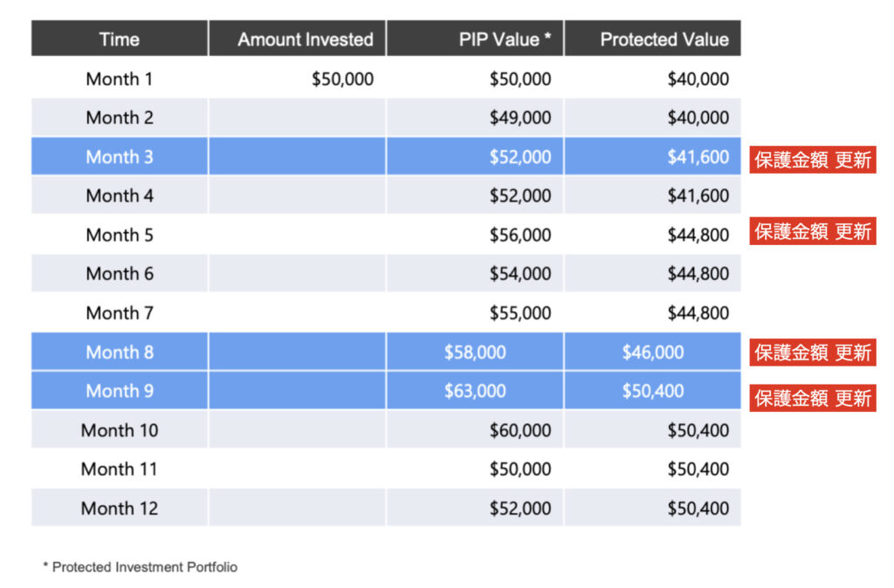
Task: Click the Protected Investment Portfolio footnote text
Action: tap(141, 567)
